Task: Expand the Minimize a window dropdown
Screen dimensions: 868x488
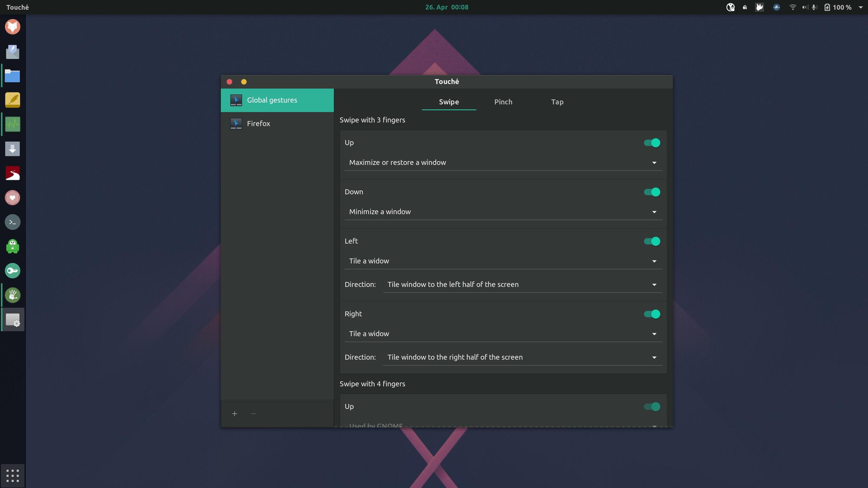Action: click(503, 212)
